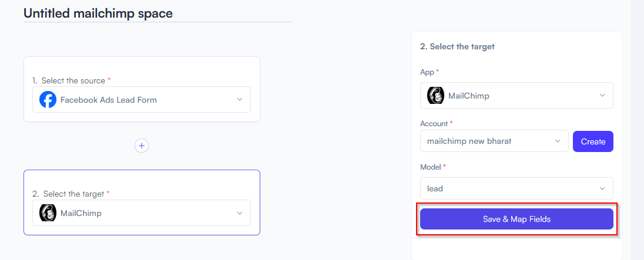Click MailChimp logo in App field

point(436,96)
